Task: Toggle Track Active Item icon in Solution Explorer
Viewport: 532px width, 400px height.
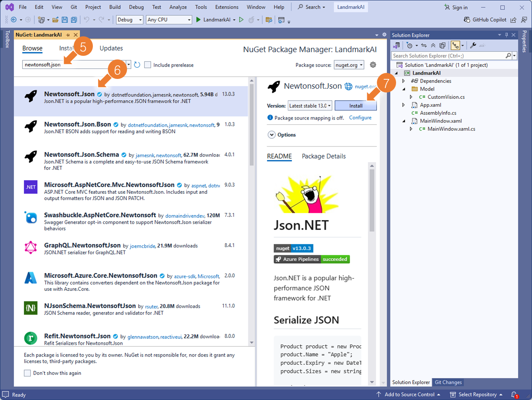Action: point(455,46)
